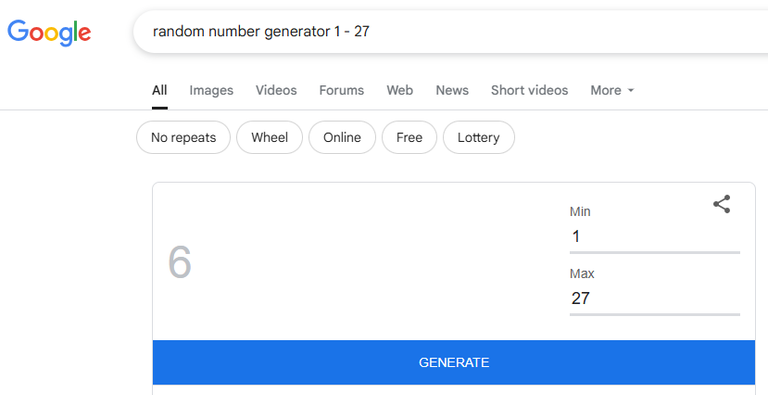
Task: Focus the Max value field
Action: point(654,298)
